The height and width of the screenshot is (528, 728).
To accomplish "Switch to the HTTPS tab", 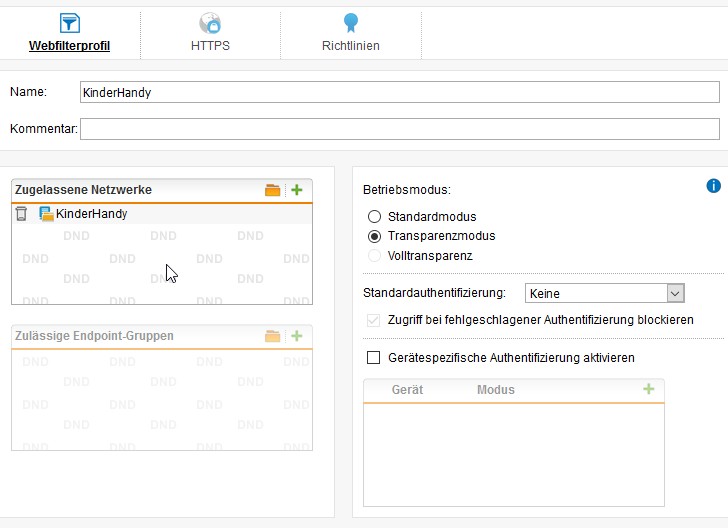I will coord(210,33).
